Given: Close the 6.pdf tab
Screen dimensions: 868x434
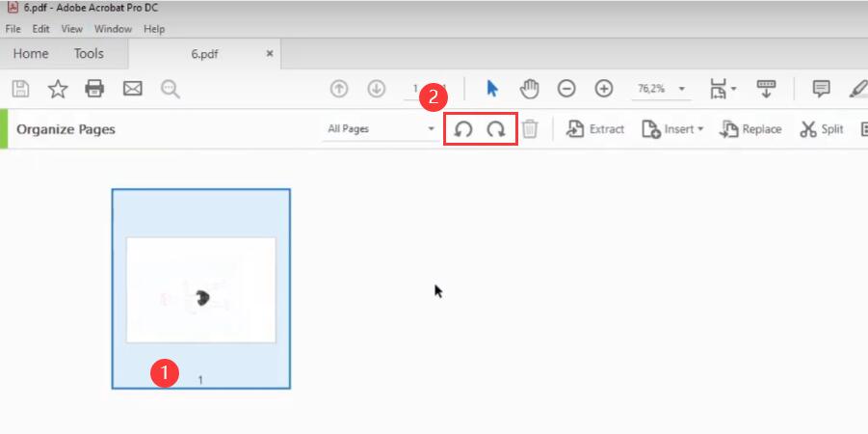Looking at the screenshot, I should click(270, 54).
